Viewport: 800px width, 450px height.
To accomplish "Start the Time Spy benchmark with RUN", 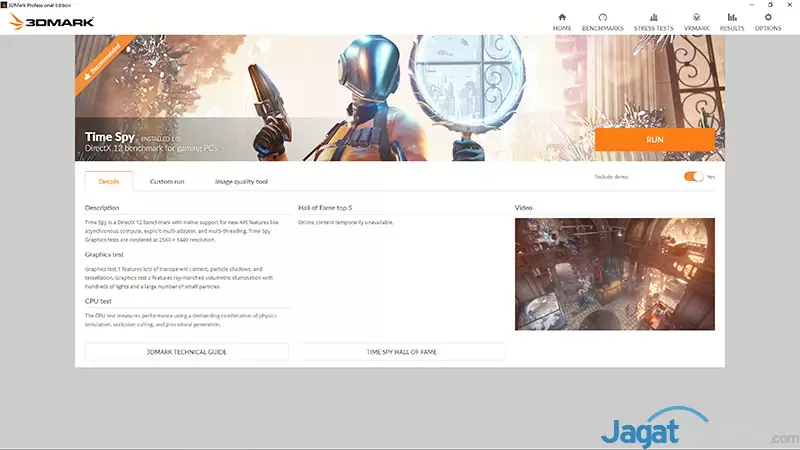I will pyautogui.click(x=655, y=139).
